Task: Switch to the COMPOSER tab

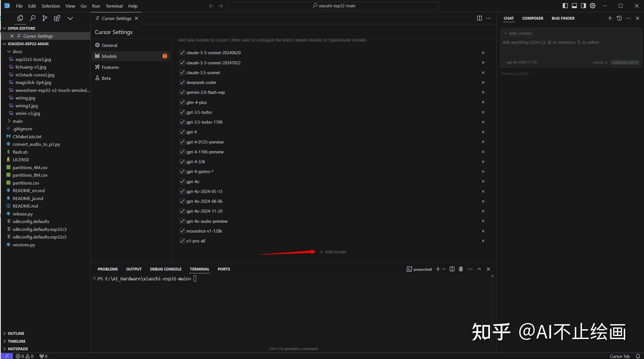Action: click(x=533, y=18)
